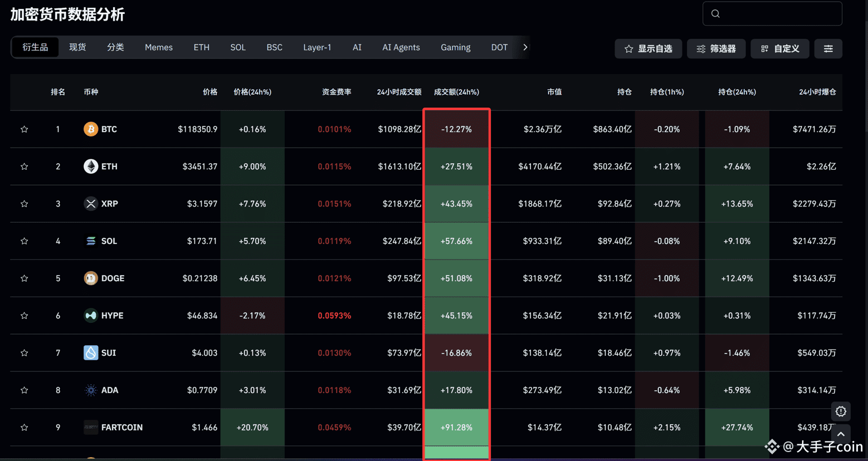Open the 分类 tab
Screen dimensions: 868x461
pyautogui.click(x=115, y=47)
